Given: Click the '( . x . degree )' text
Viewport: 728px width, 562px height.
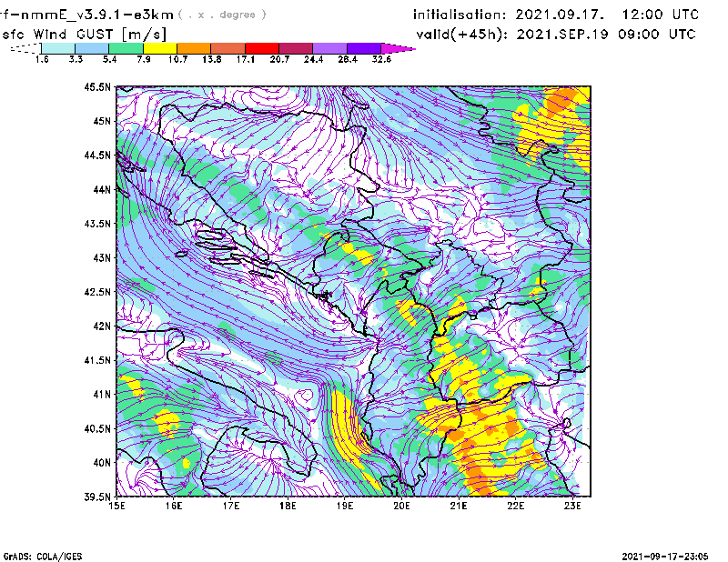Looking at the screenshot, I should tap(222, 15).
